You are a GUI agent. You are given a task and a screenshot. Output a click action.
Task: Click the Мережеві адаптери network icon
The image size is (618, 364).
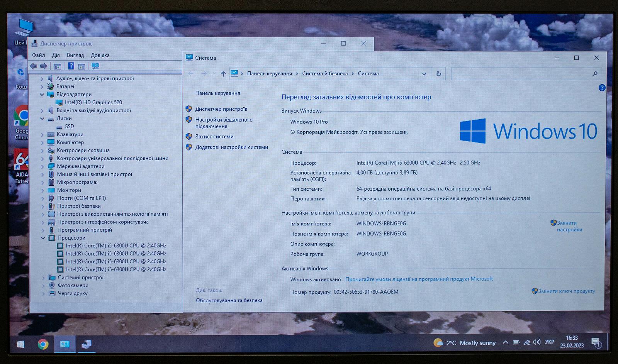point(51,166)
